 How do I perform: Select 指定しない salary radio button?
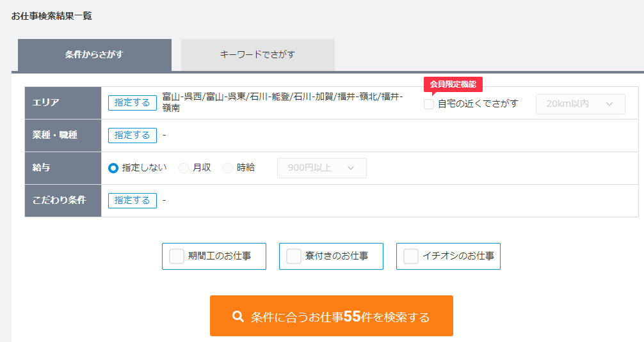pos(113,168)
